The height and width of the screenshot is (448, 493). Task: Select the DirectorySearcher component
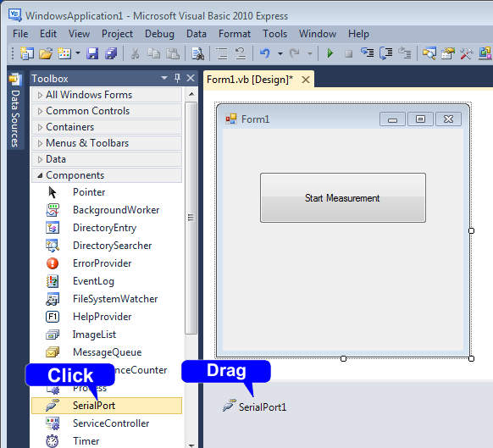pyautogui.click(x=107, y=246)
